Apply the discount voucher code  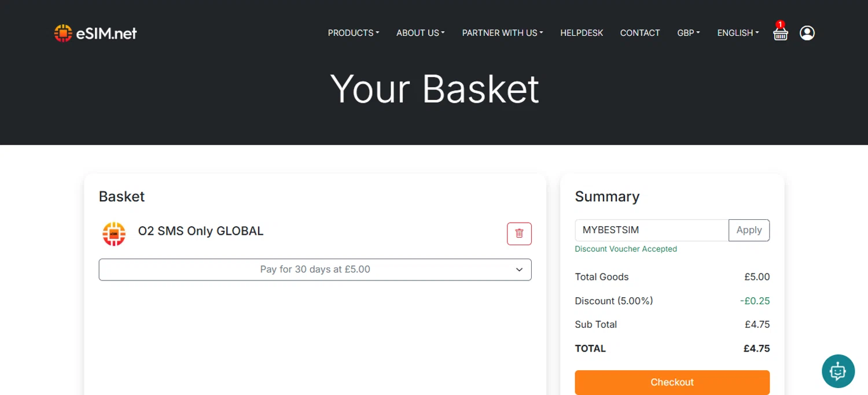point(749,230)
